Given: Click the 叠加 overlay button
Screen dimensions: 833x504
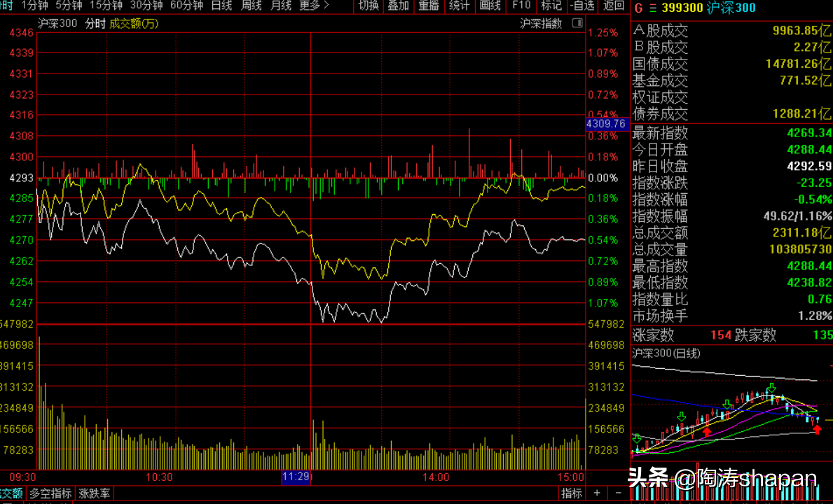Looking at the screenshot, I should tap(399, 6).
